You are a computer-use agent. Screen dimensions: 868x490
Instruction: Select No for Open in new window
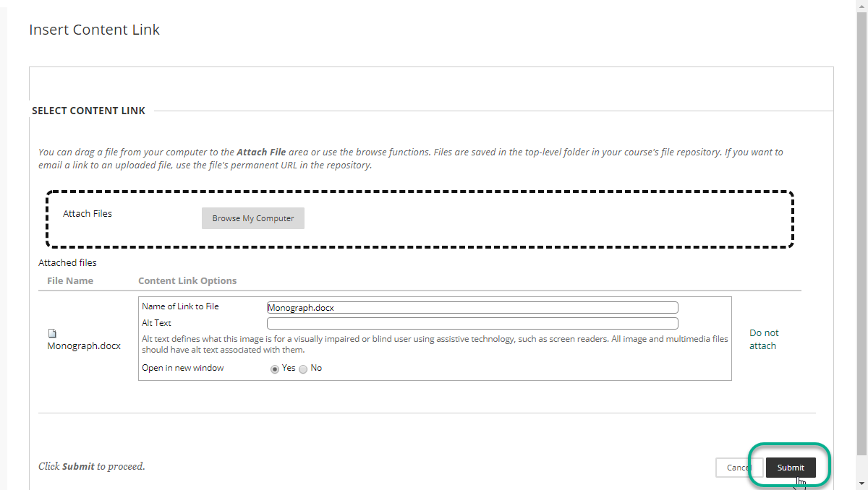point(303,369)
